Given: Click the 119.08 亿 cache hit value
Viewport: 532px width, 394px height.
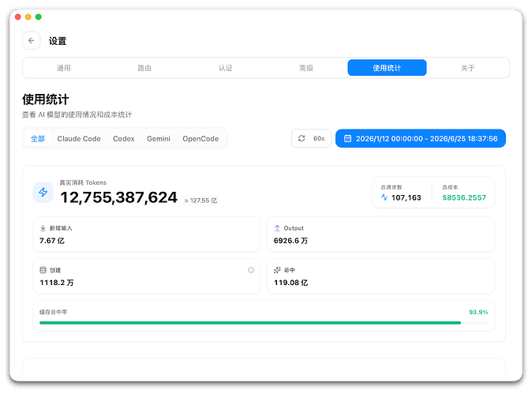Looking at the screenshot, I should click(290, 283).
